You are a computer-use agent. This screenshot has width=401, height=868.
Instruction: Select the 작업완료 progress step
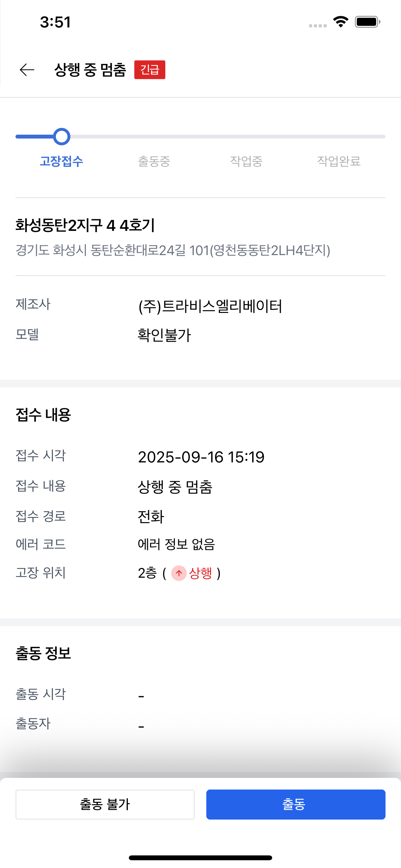(x=339, y=161)
